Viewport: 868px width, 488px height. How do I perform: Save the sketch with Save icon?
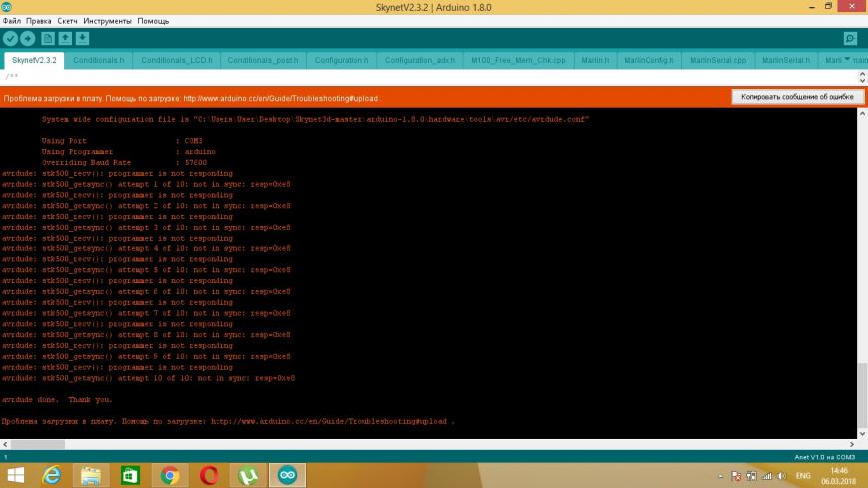pyautogui.click(x=82, y=38)
